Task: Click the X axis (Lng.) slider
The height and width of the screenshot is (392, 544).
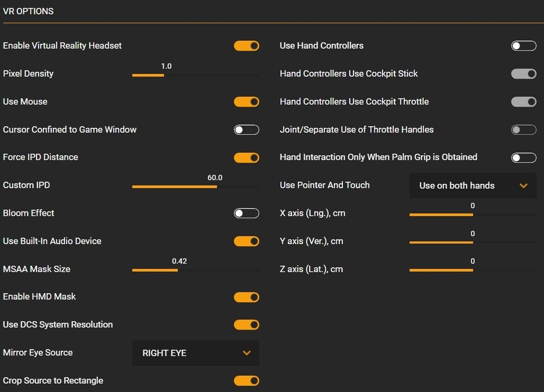Action: pos(472,215)
